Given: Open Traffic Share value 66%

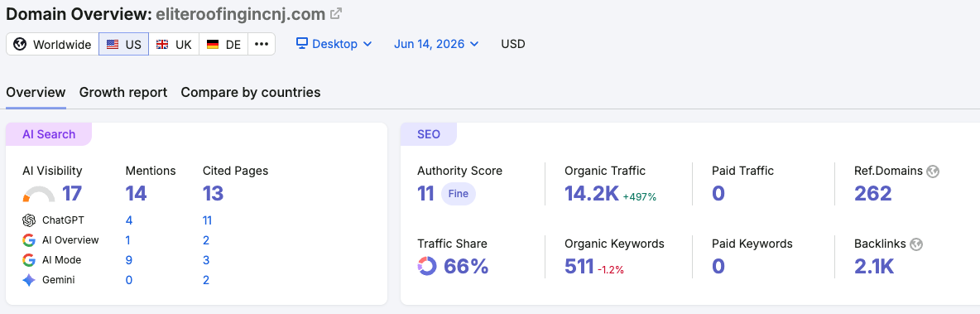Looking at the screenshot, I should coord(466,267).
